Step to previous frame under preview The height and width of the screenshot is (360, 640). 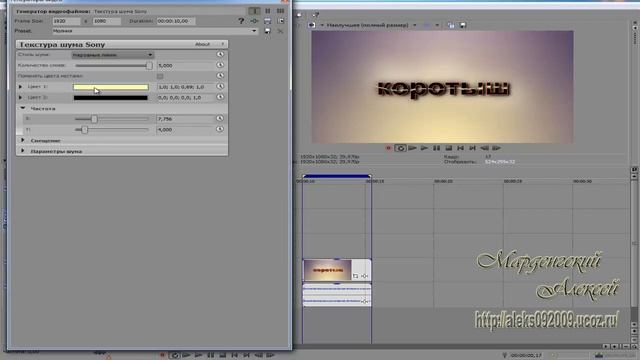point(484,148)
